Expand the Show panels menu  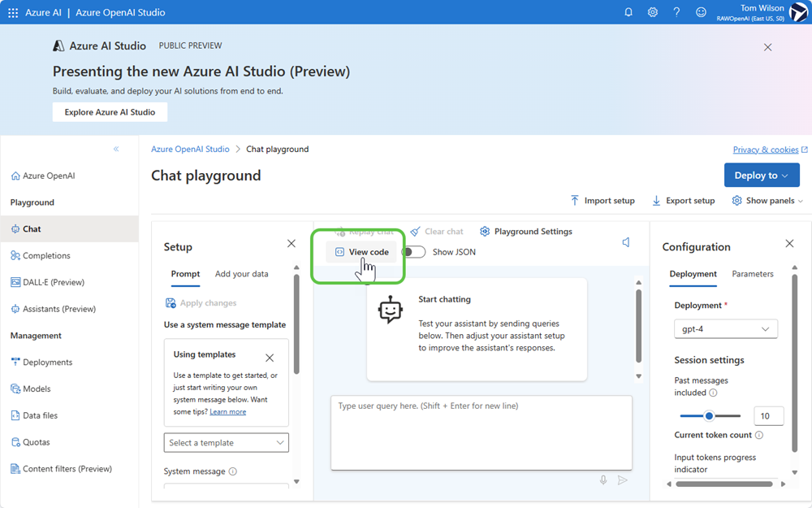(x=767, y=201)
